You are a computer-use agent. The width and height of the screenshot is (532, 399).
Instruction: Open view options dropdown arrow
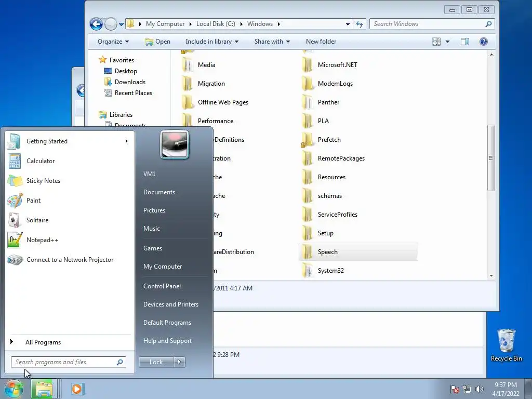click(x=447, y=42)
